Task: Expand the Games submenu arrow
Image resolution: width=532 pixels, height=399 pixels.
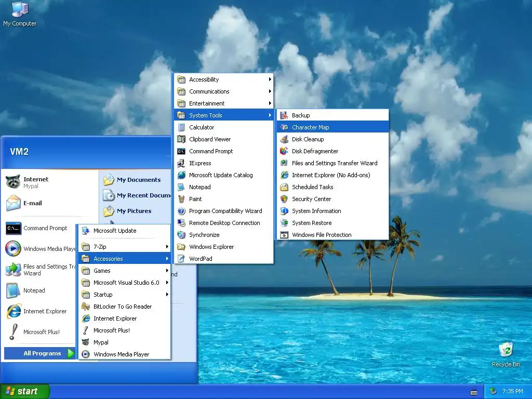Action: [167, 270]
